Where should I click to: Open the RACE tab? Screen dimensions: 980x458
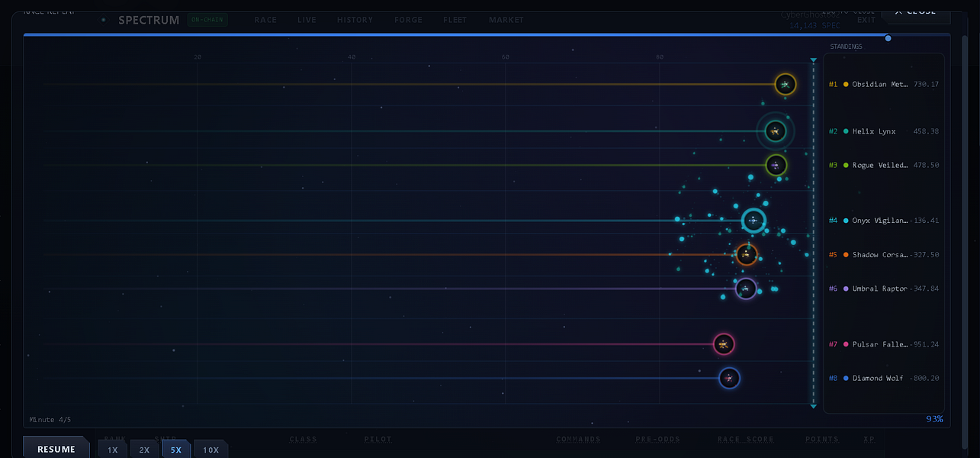click(265, 20)
